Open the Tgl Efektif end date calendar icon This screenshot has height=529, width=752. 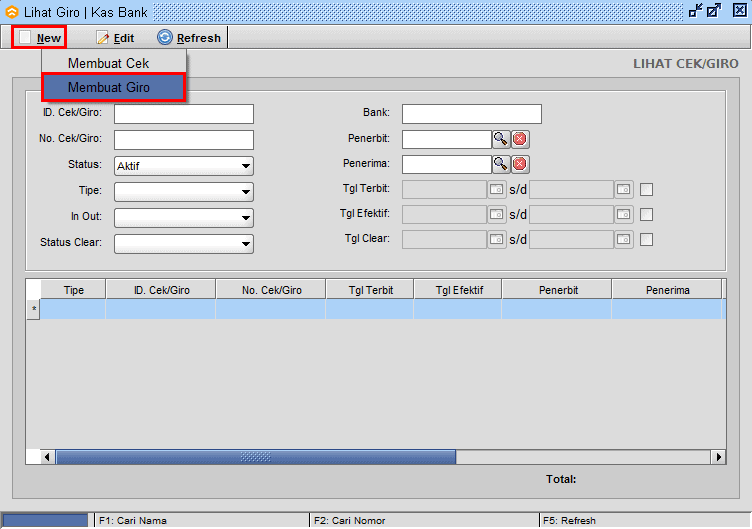(x=624, y=214)
